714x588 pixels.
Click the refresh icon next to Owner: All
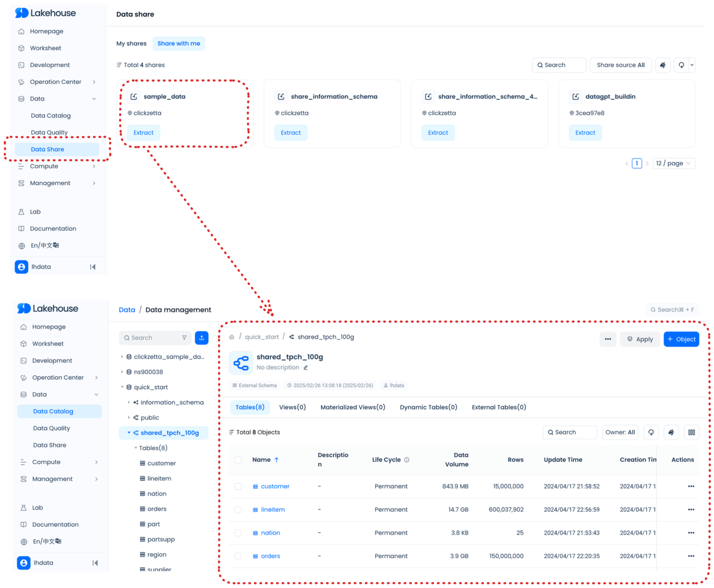coord(651,432)
